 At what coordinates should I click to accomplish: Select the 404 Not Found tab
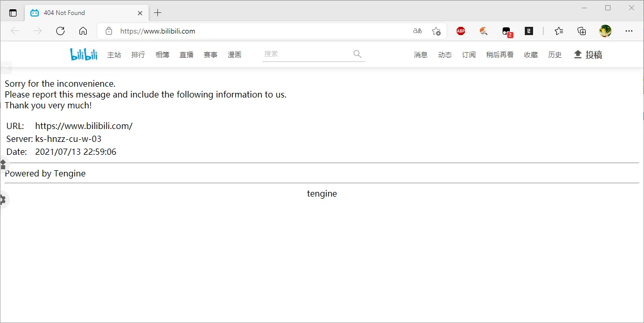tap(87, 13)
